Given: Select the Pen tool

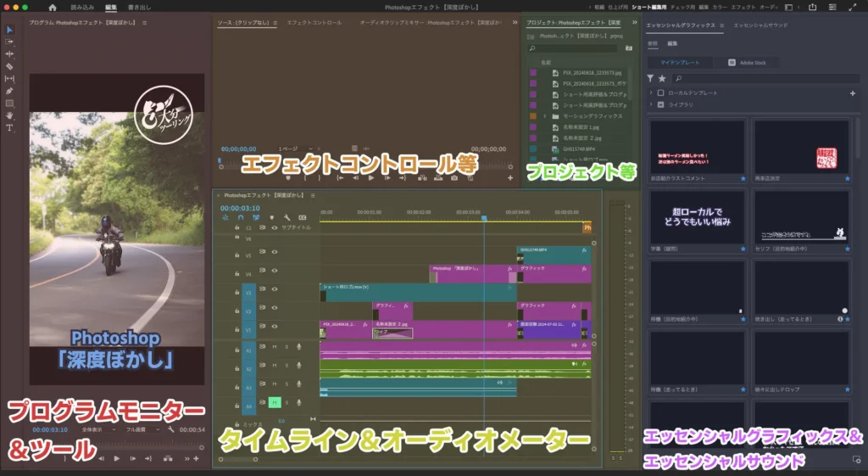Looking at the screenshot, I should 9,91.
